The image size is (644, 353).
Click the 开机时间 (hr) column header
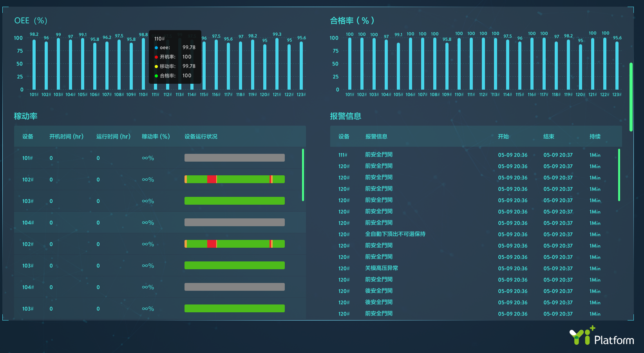(66, 137)
